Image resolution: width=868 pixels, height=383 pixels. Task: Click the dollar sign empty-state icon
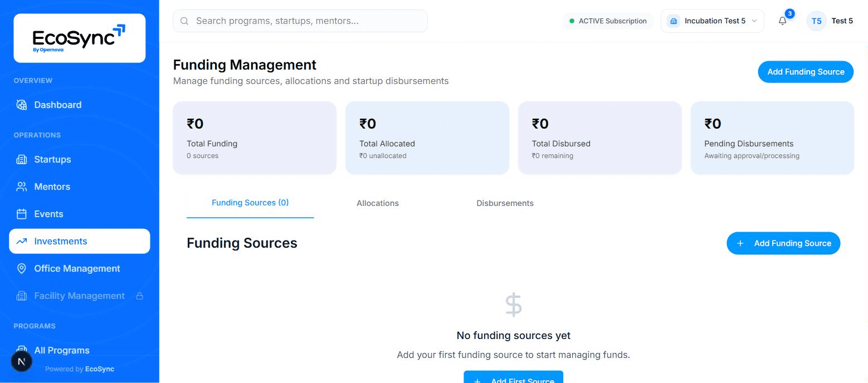(513, 305)
